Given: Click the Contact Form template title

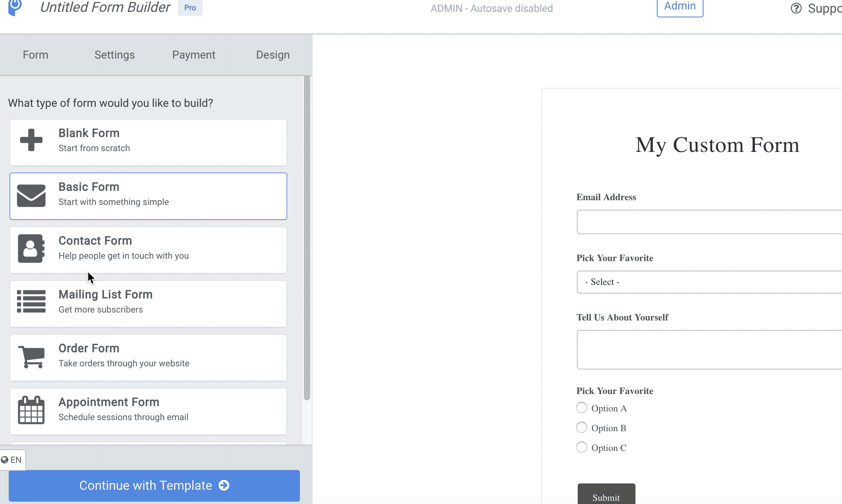Looking at the screenshot, I should tap(95, 241).
